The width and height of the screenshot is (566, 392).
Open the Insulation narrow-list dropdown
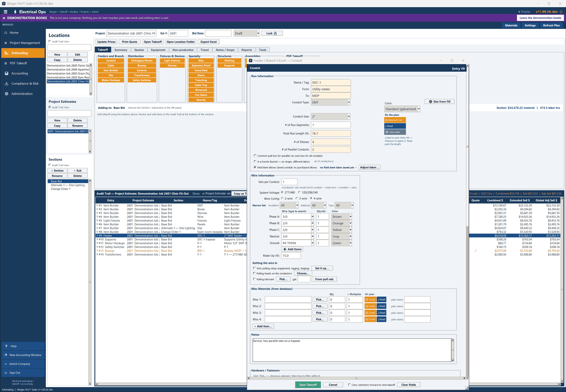297,205
